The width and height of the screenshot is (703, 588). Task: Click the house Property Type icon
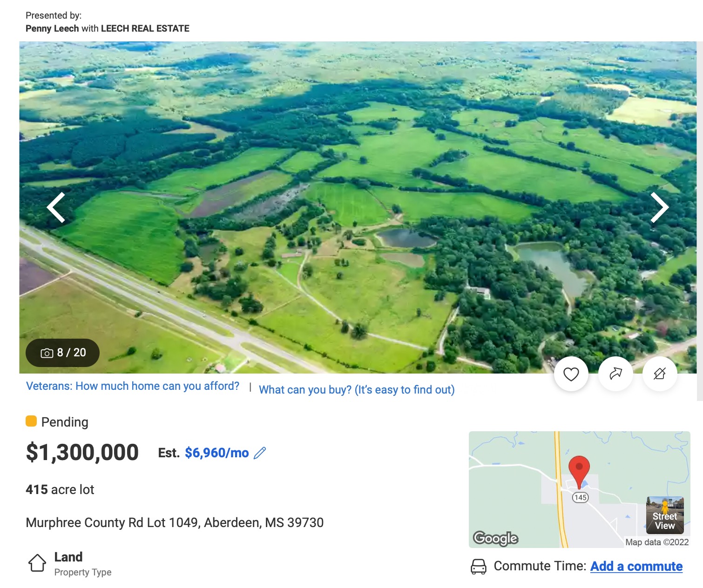coord(37,563)
